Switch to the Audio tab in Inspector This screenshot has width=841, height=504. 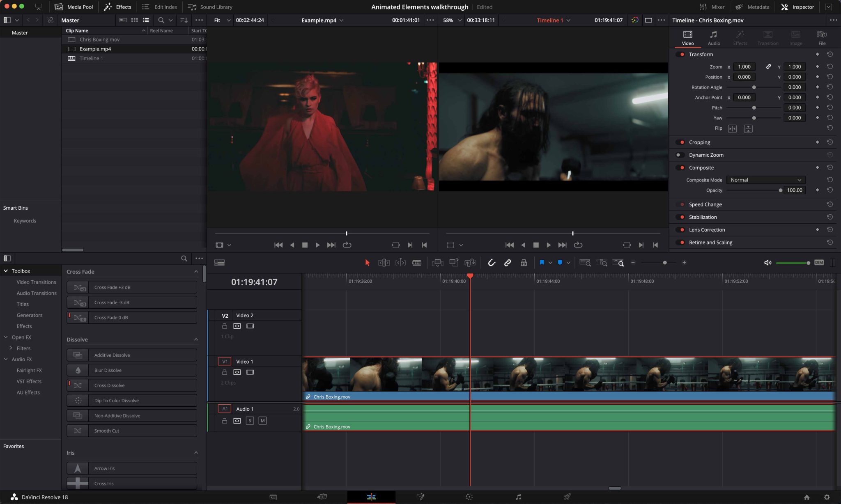[713, 38]
